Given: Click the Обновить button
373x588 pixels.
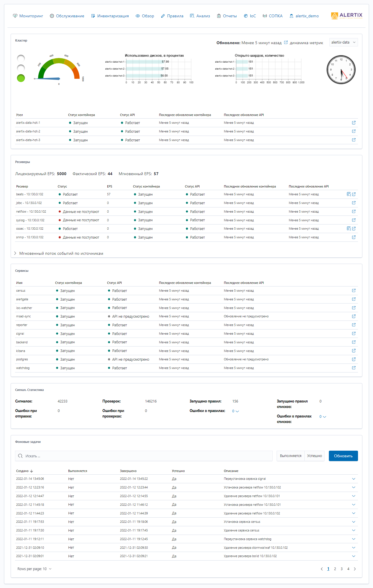Looking at the screenshot, I should pos(343,456).
